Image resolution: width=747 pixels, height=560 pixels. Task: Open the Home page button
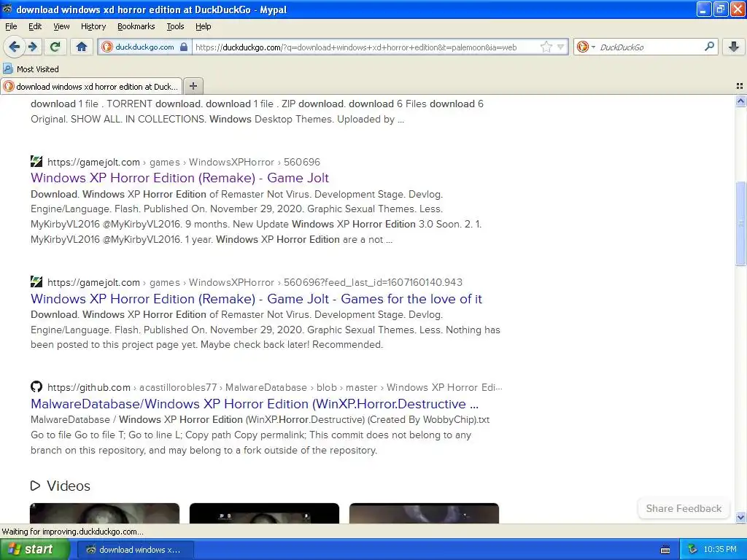pyautogui.click(x=82, y=47)
